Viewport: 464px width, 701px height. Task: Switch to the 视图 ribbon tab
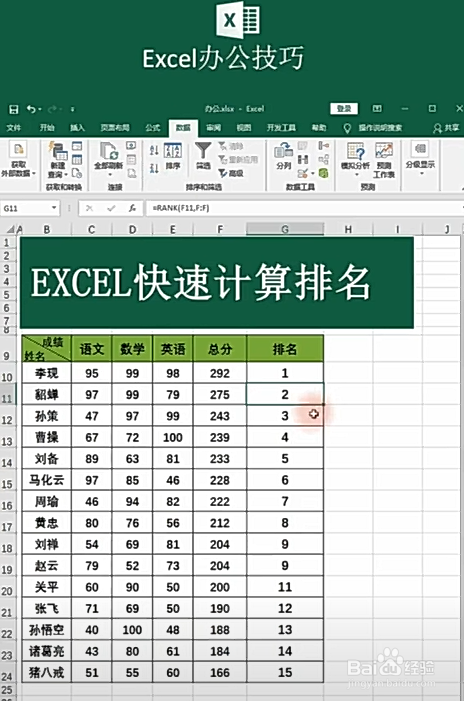[244, 128]
